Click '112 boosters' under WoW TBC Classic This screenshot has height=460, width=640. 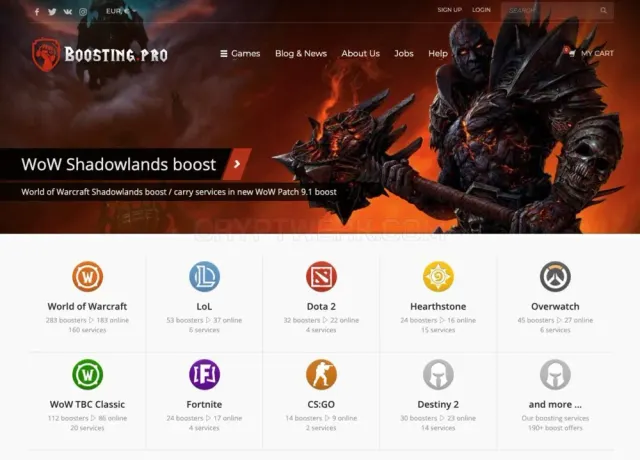[x=68, y=418]
